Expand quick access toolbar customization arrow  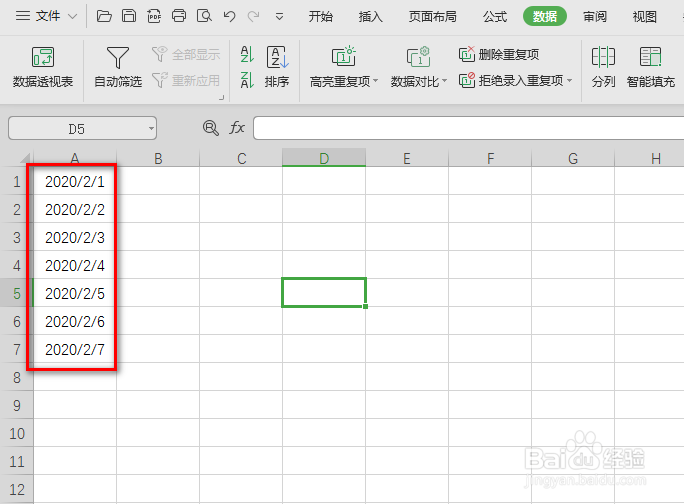coord(280,17)
